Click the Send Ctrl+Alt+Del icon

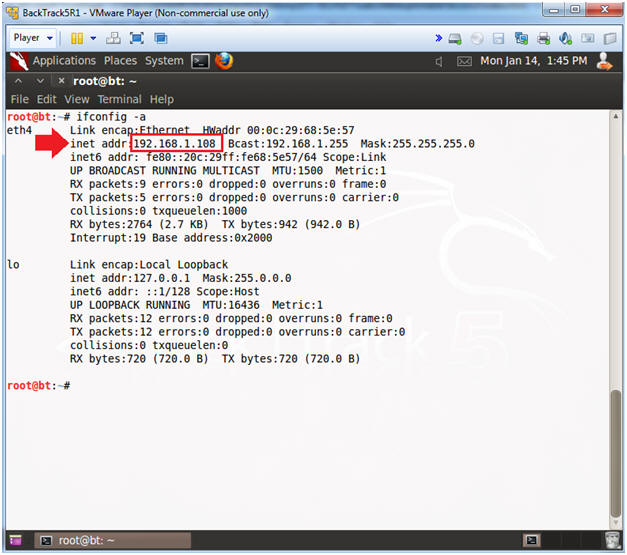pyautogui.click(x=113, y=38)
